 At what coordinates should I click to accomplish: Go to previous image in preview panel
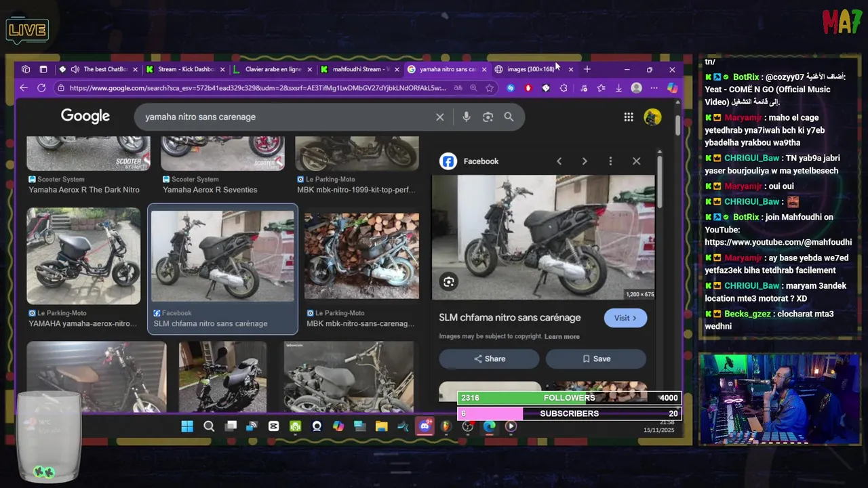[x=559, y=161]
